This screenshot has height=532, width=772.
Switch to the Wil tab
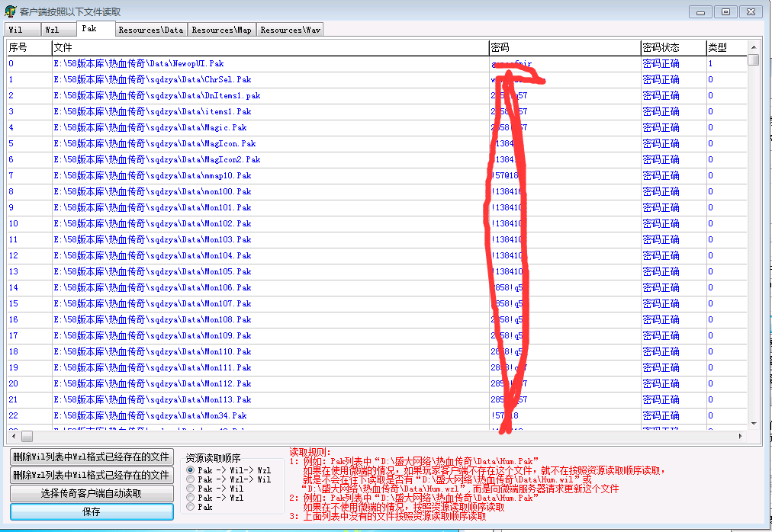(x=23, y=30)
